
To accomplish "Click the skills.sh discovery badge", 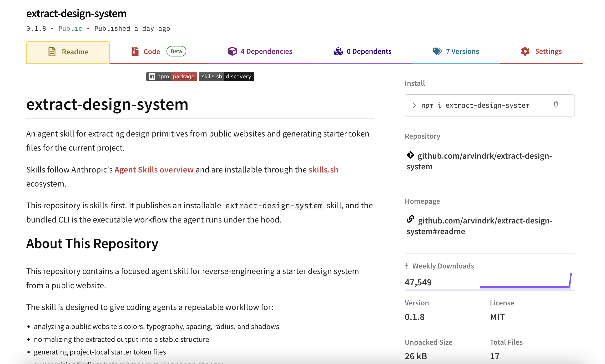I will coord(226,76).
